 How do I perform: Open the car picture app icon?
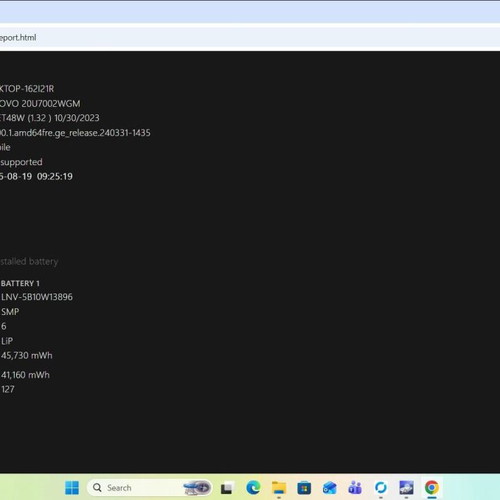pyautogui.click(x=406, y=488)
